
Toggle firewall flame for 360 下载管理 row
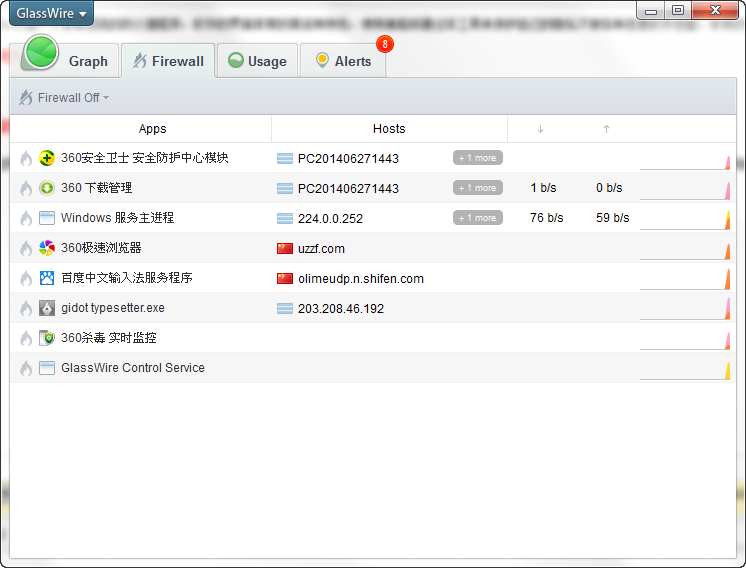click(26, 188)
